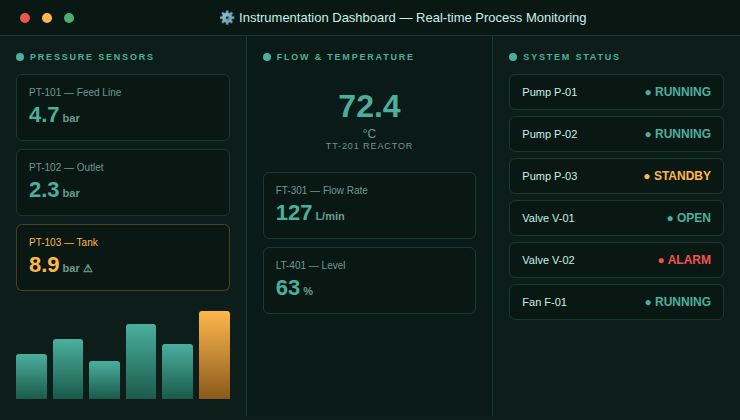Click the status dot beside Pump P-01 RUNNING

tap(648, 92)
